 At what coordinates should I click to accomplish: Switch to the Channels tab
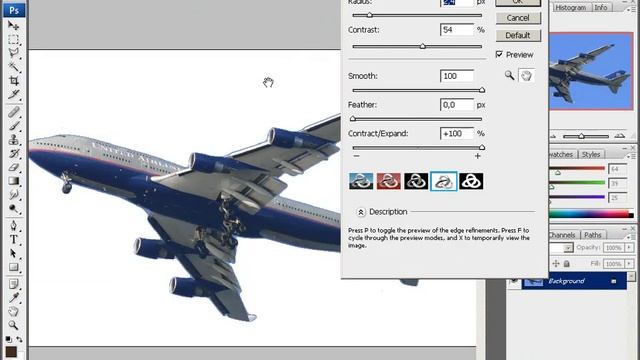click(x=562, y=235)
